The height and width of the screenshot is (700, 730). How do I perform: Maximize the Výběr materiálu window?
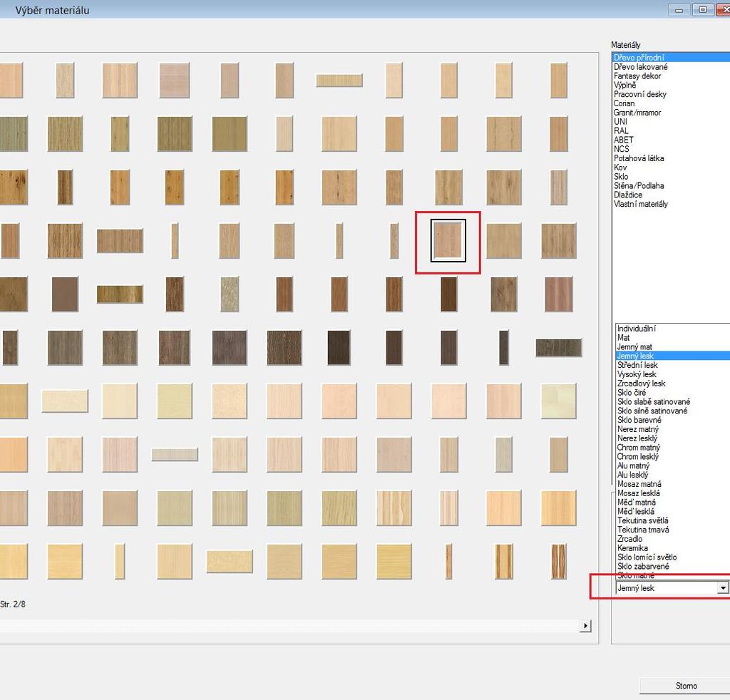(x=702, y=10)
